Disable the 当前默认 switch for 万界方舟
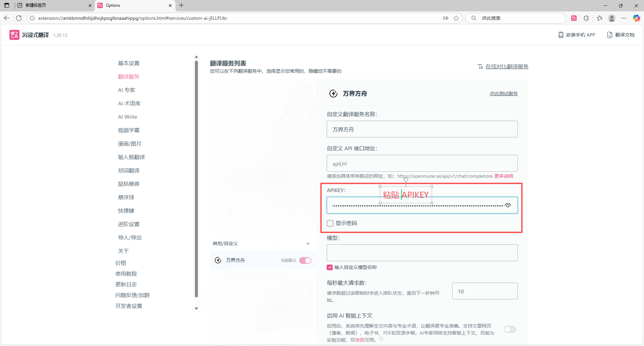 [305, 260]
